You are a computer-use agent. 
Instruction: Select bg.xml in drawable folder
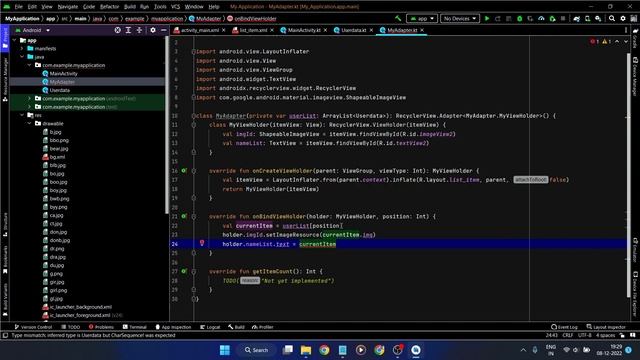[x=57, y=157]
